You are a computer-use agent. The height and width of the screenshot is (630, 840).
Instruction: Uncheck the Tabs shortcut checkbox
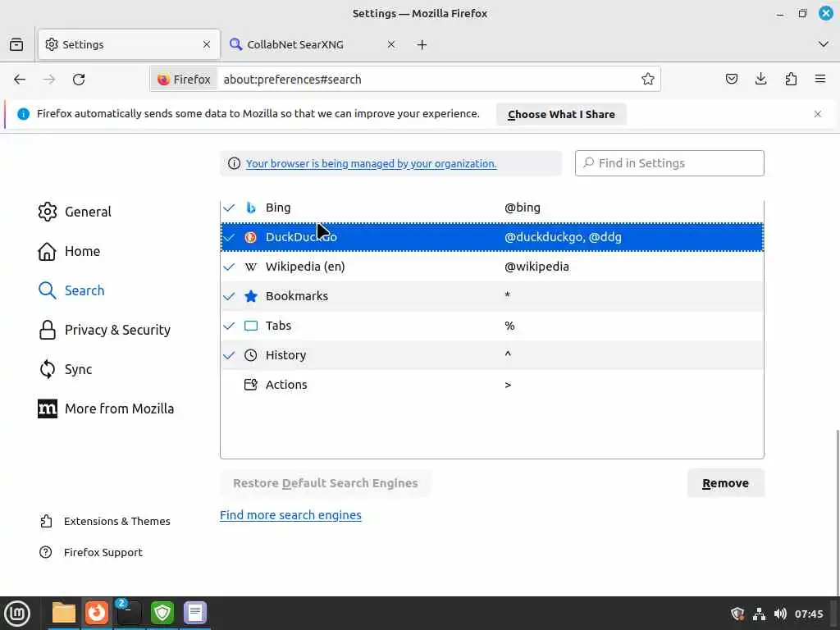coord(230,326)
